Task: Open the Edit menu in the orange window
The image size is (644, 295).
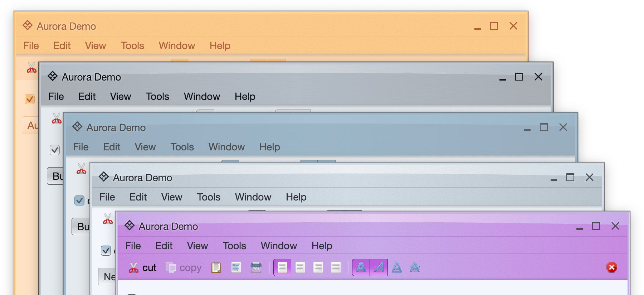Action: point(62,45)
